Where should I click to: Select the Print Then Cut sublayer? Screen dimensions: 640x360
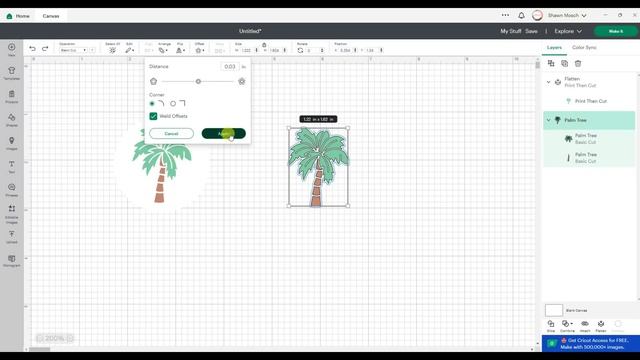[x=589, y=101]
